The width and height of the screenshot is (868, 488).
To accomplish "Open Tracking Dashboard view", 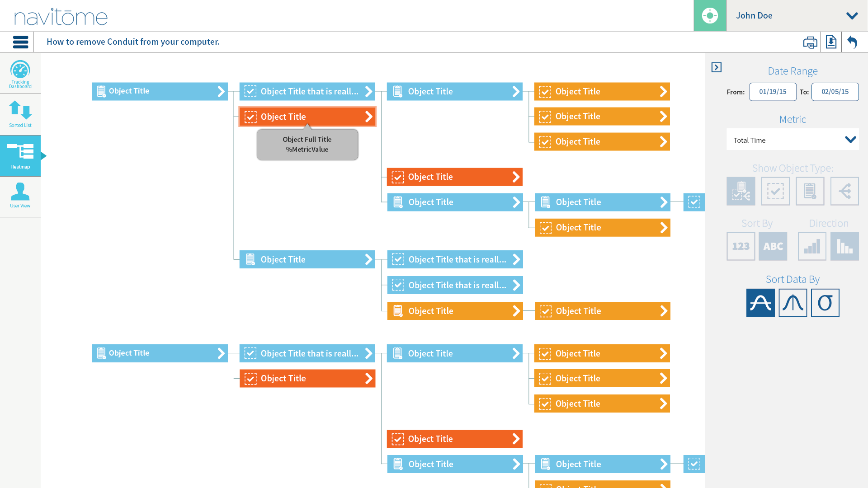I will point(20,74).
